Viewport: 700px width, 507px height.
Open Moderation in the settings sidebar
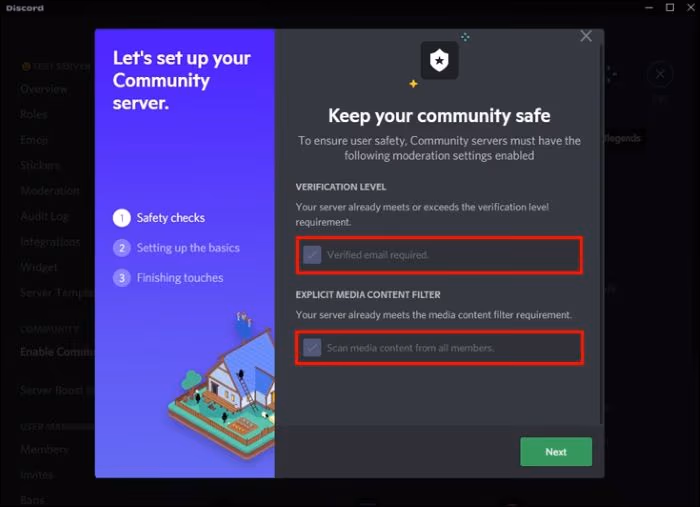coord(50,191)
